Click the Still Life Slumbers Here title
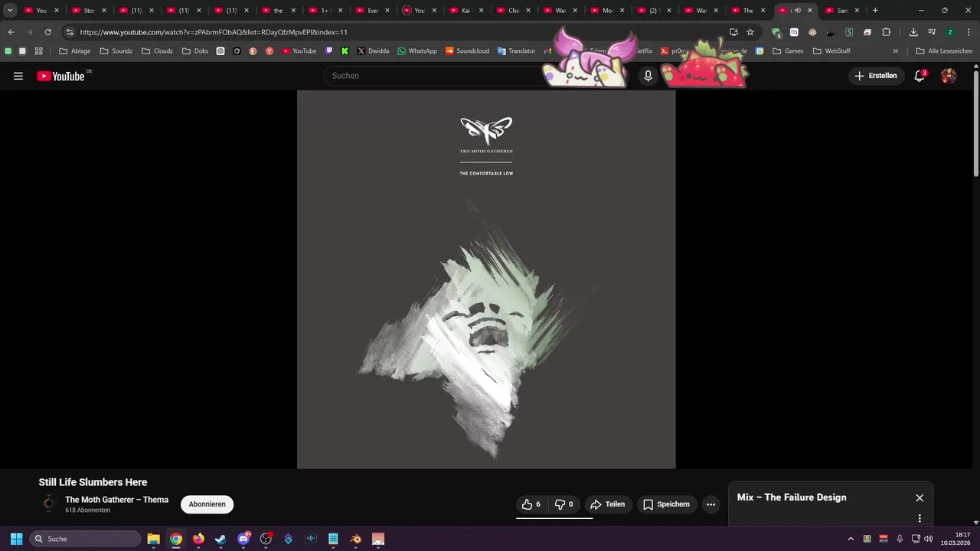Viewport: 980px width, 551px height. point(93,482)
